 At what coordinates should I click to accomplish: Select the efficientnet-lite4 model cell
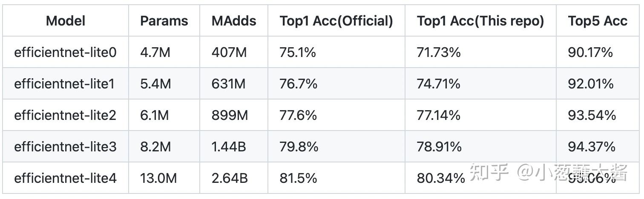click(x=65, y=178)
